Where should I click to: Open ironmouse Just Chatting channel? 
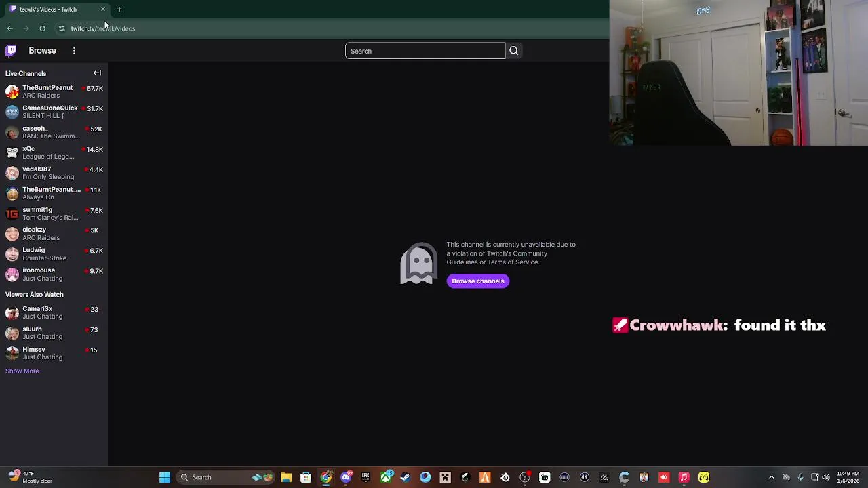pos(54,274)
